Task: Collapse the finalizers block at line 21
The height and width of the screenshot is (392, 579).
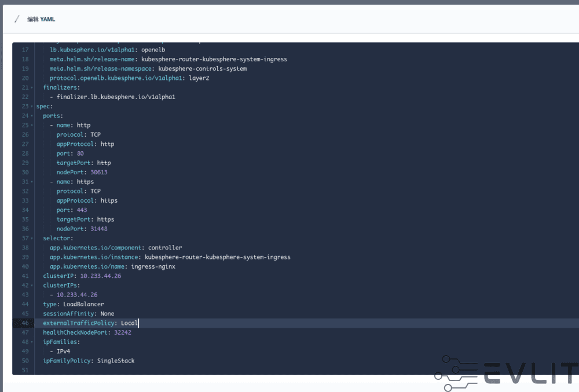Action: pyautogui.click(x=32, y=87)
